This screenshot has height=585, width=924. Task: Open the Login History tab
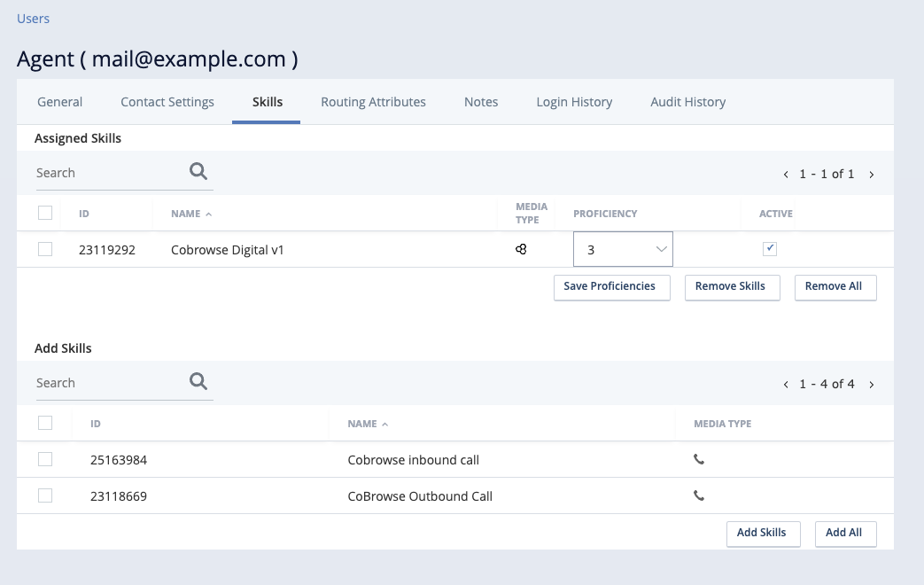point(574,102)
